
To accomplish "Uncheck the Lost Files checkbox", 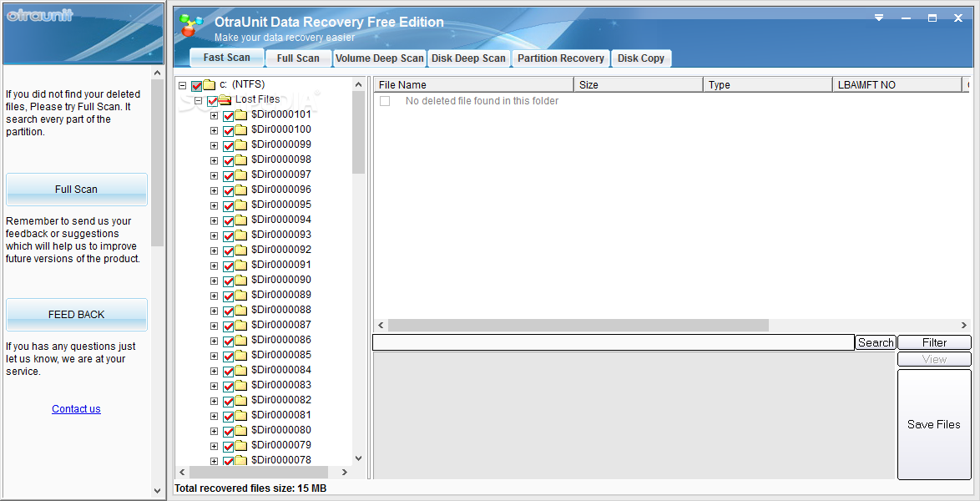I will tap(213, 101).
